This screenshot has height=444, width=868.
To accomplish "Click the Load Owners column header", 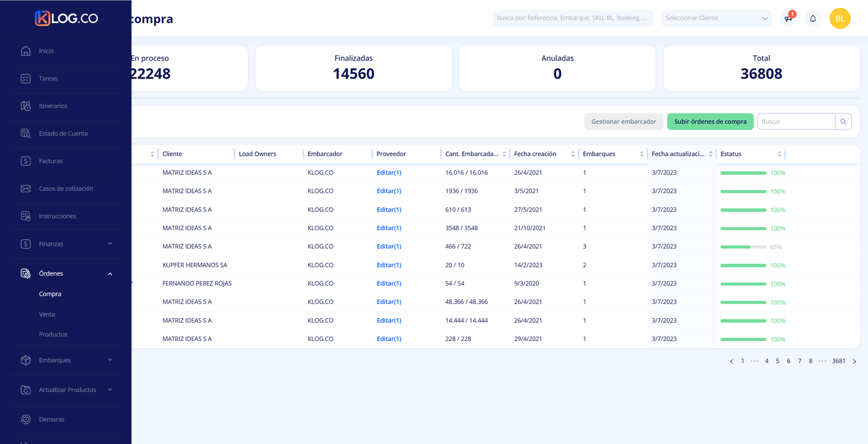I will point(257,154).
